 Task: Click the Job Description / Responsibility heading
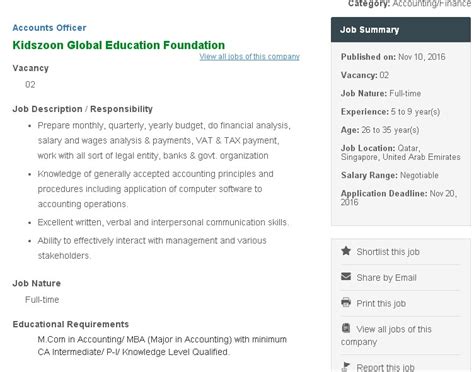pyautogui.click(x=83, y=109)
